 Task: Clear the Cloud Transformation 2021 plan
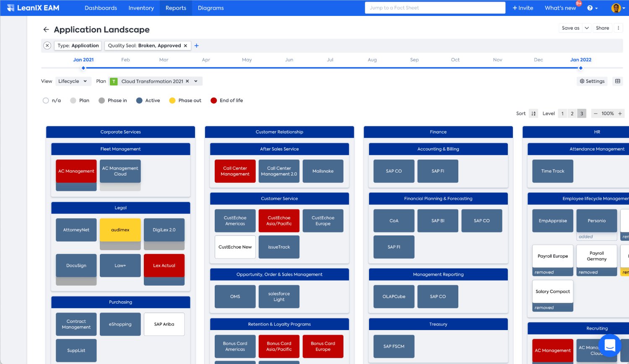tap(187, 81)
